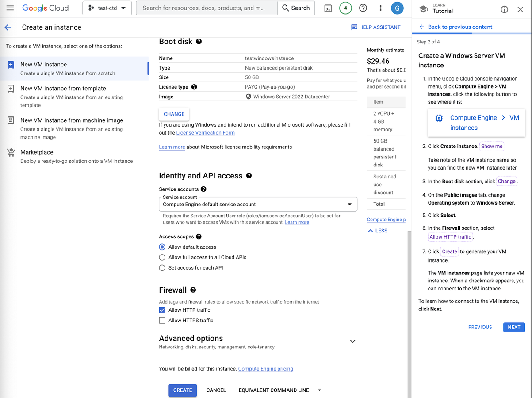Viewport: 532px width, 398px height.
Task: Click EQUIVALENT COMMAND LINE button
Action: (x=274, y=390)
